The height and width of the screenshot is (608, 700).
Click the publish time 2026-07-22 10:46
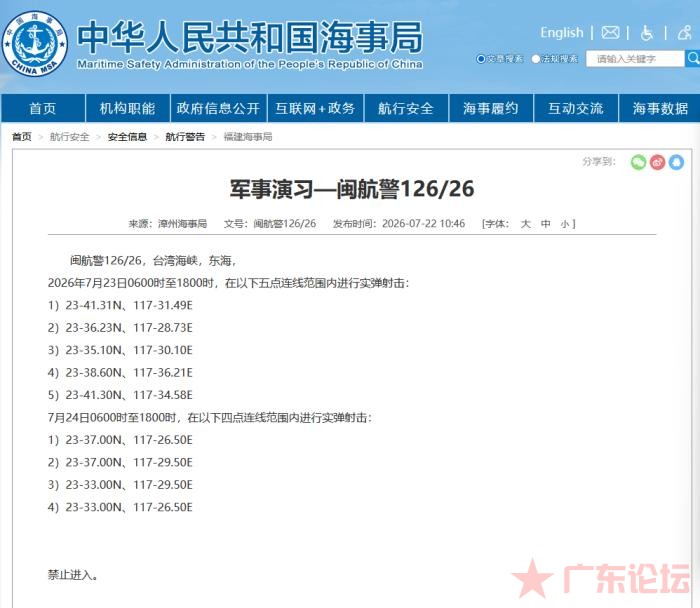click(x=424, y=223)
